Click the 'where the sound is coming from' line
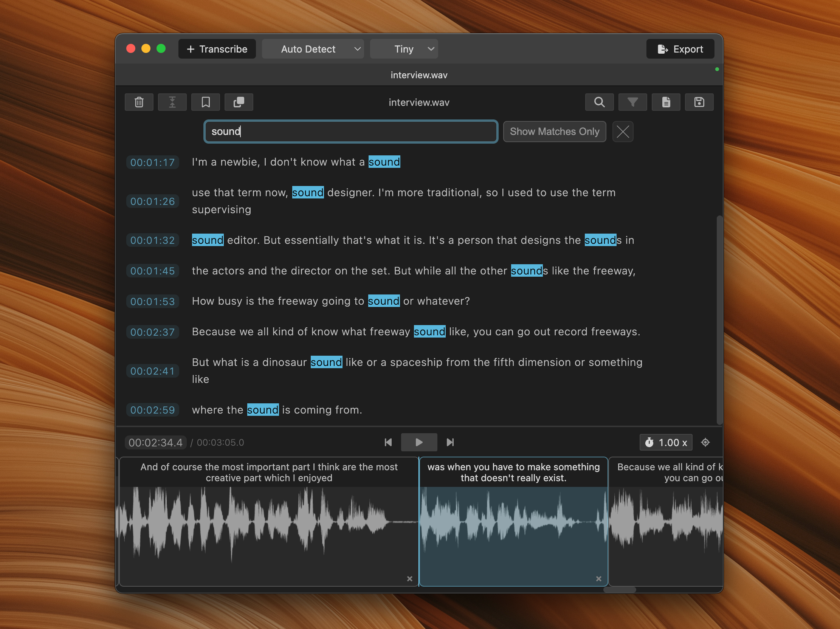This screenshot has height=629, width=840. click(x=277, y=410)
